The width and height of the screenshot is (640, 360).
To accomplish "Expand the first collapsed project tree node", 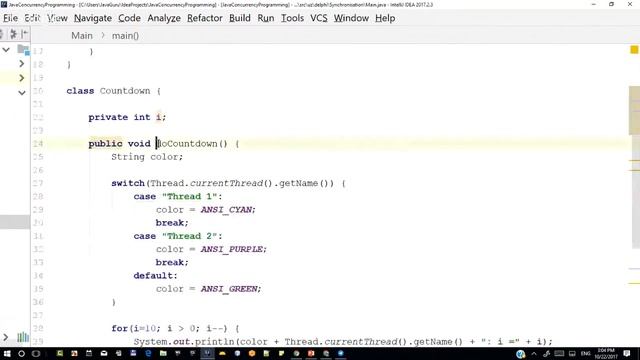I will pyautogui.click(x=22, y=64).
